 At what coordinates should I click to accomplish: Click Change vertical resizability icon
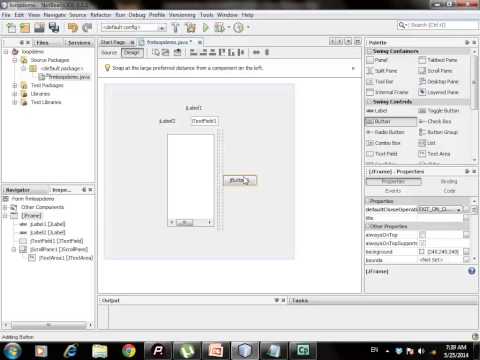click(267, 52)
